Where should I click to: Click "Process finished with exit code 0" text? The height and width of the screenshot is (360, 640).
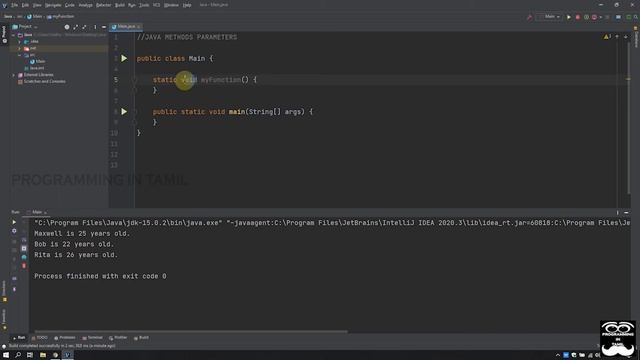100,276
